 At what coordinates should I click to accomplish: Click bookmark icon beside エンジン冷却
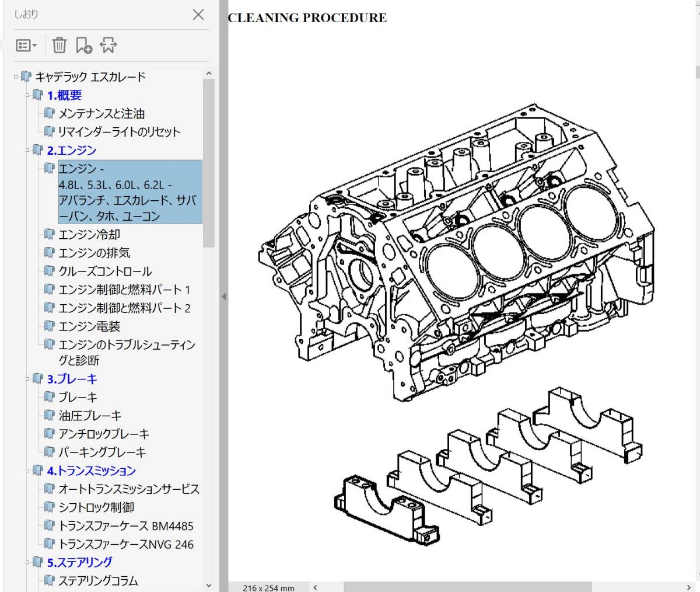pyautogui.click(x=49, y=234)
